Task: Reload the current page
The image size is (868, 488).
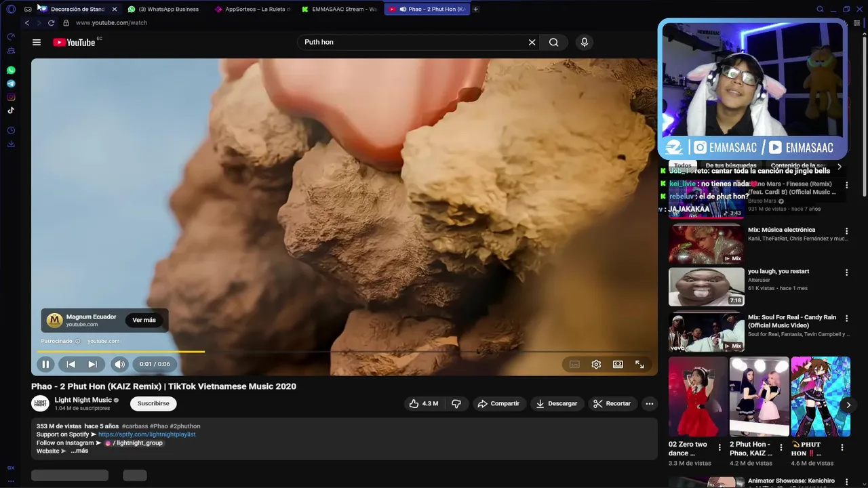Action: 51,22
